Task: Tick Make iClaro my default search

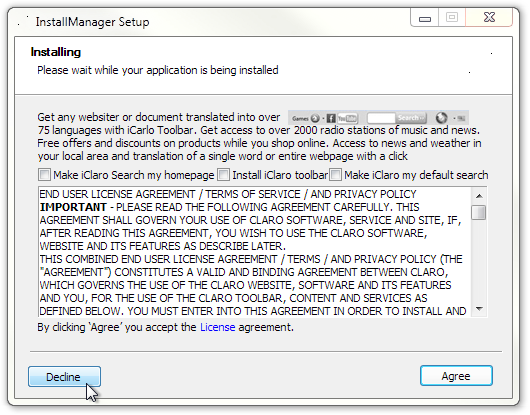Action: (x=335, y=175)
